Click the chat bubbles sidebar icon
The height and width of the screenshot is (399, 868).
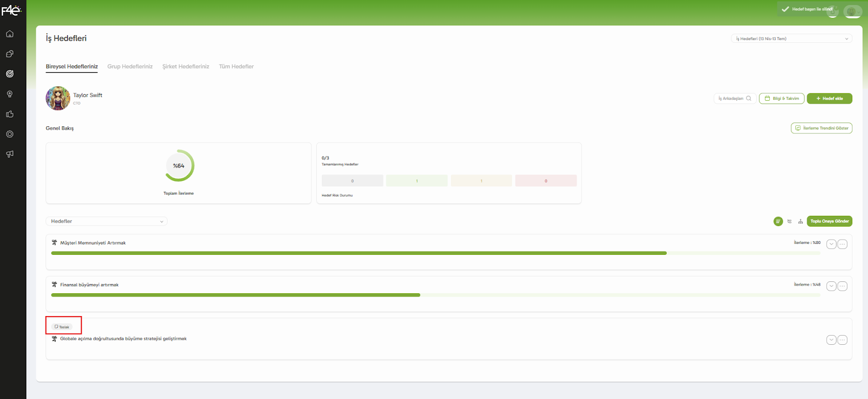[10, 54]
